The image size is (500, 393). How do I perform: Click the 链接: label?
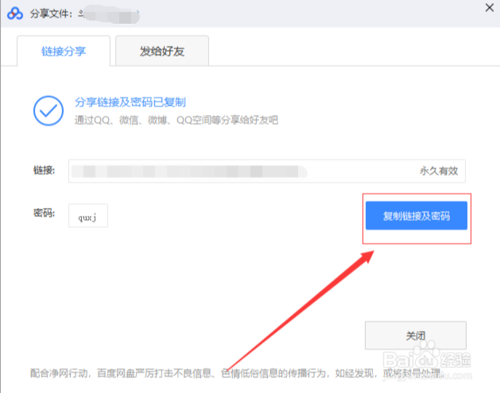[44, 170]
